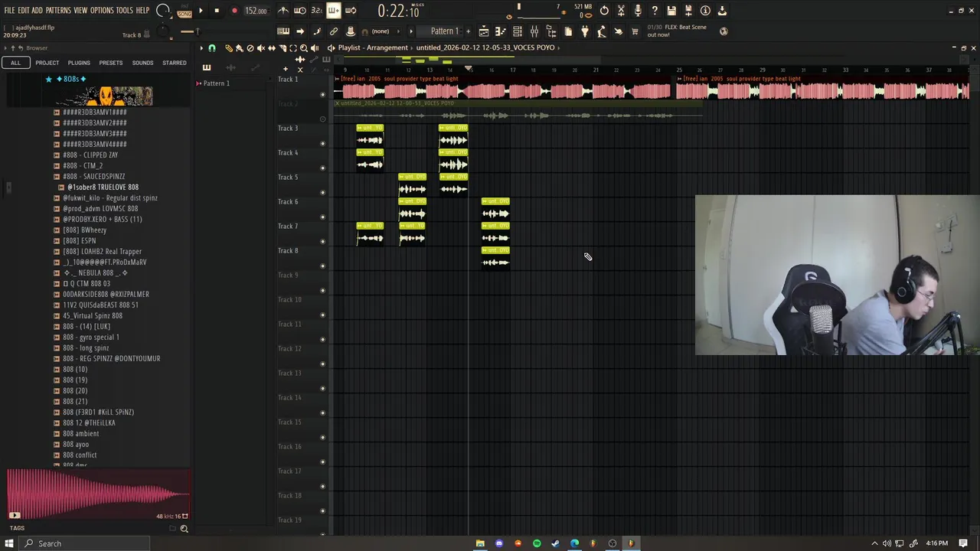Click the Browser search magnifier button

(184, 528)
